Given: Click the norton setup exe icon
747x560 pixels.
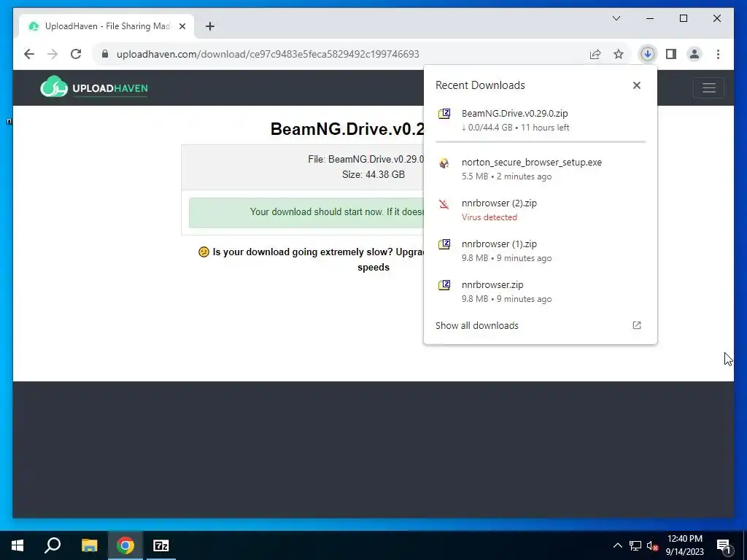Looking at the screenshot, I should [x=444, y=163].
